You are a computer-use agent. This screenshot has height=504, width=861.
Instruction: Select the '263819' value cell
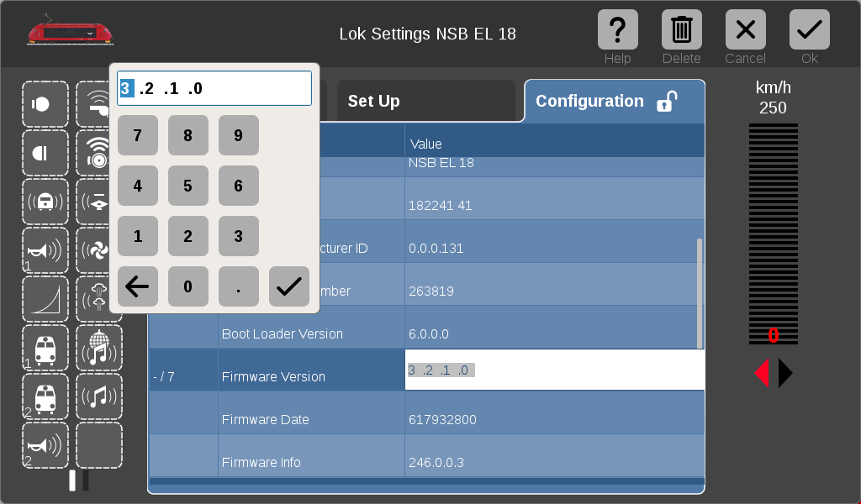pos(555,284)
